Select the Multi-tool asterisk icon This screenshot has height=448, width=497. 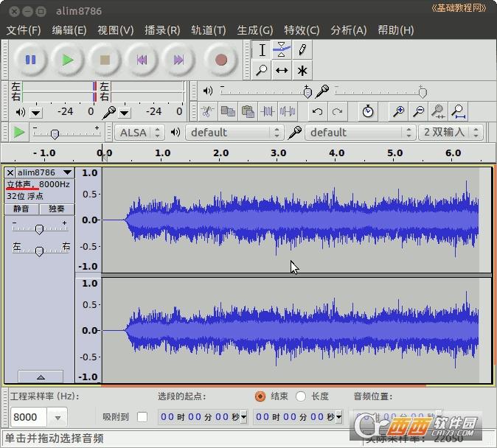pyautogui.click(x=302, y=70)
